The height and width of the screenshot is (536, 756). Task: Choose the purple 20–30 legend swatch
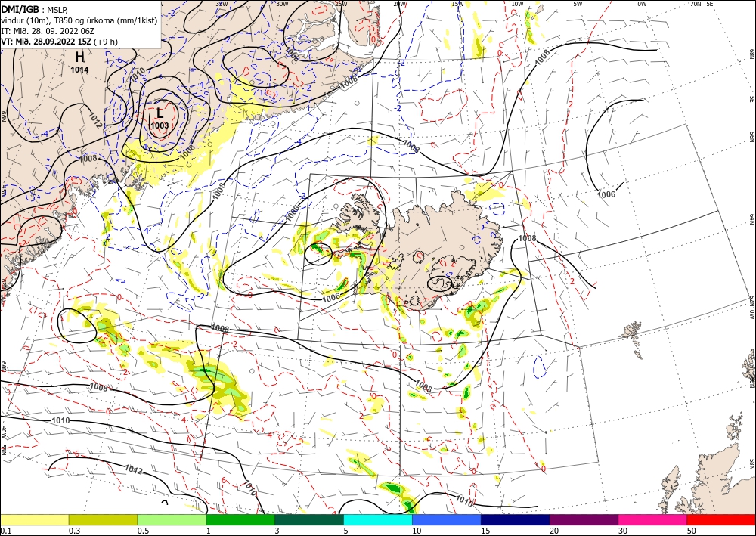pos(584,519)
